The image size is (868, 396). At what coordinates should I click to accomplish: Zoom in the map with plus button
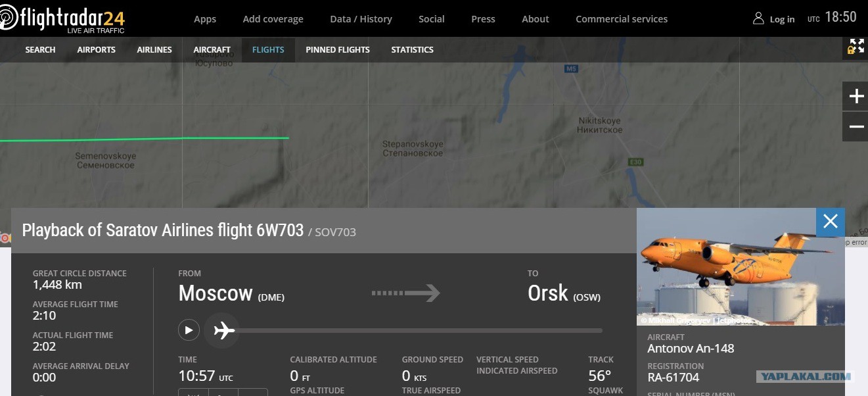856,96
